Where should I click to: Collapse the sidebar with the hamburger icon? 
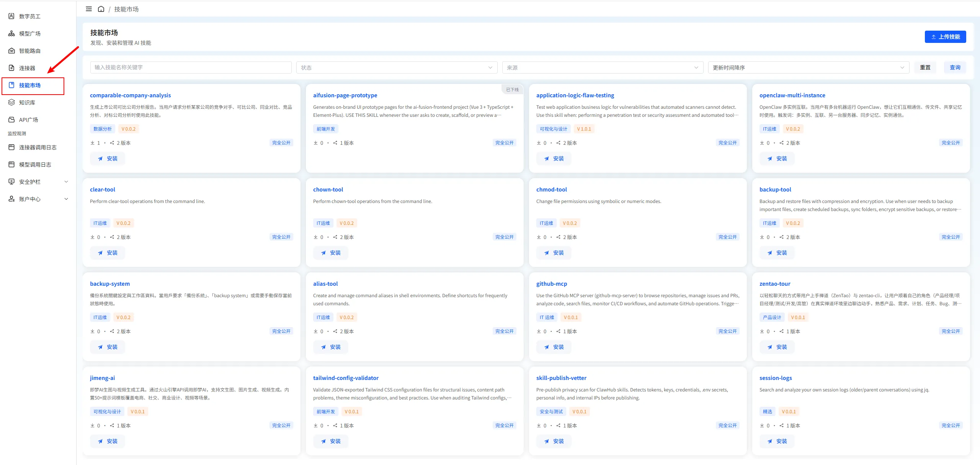click(x=89, y=9)
